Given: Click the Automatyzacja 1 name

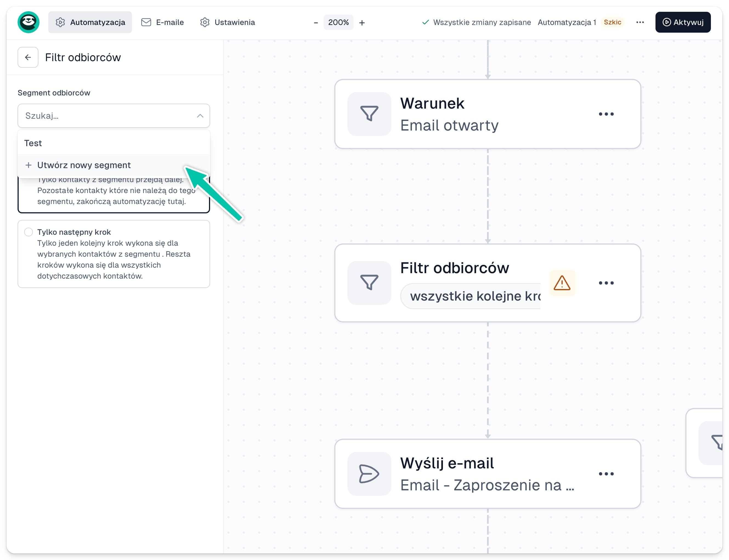Looking at the screenshot, I should click(567, 22).
